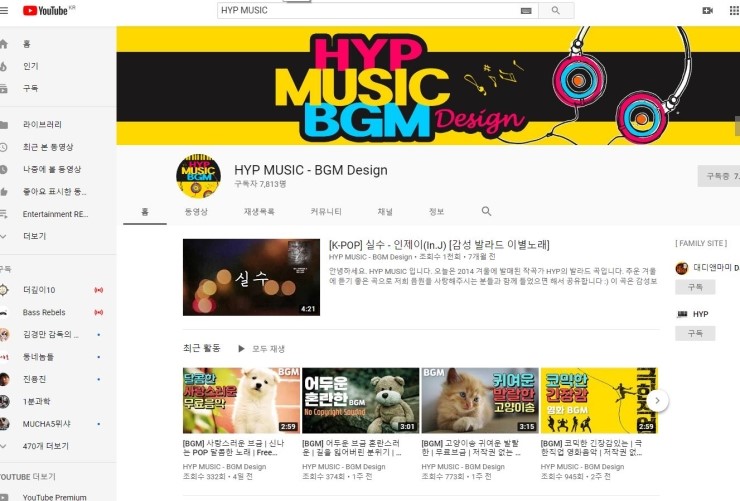Click the create video camera icon
740x501 pixels.
tap(707, 10)
